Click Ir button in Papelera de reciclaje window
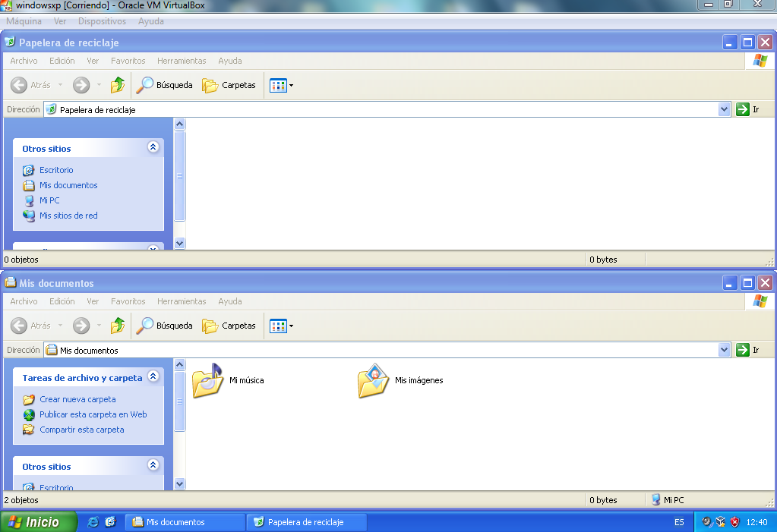This screenshot has height=532, width=777. 748,109
